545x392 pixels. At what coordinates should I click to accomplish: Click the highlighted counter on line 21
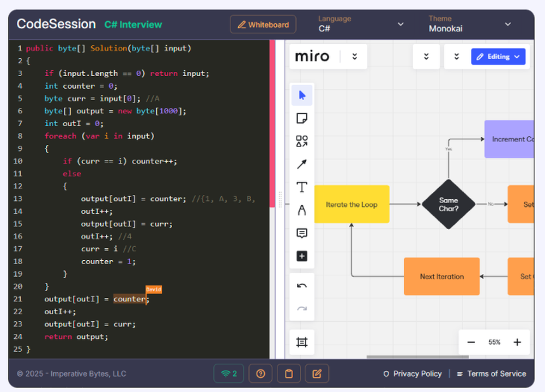[129, 299]
